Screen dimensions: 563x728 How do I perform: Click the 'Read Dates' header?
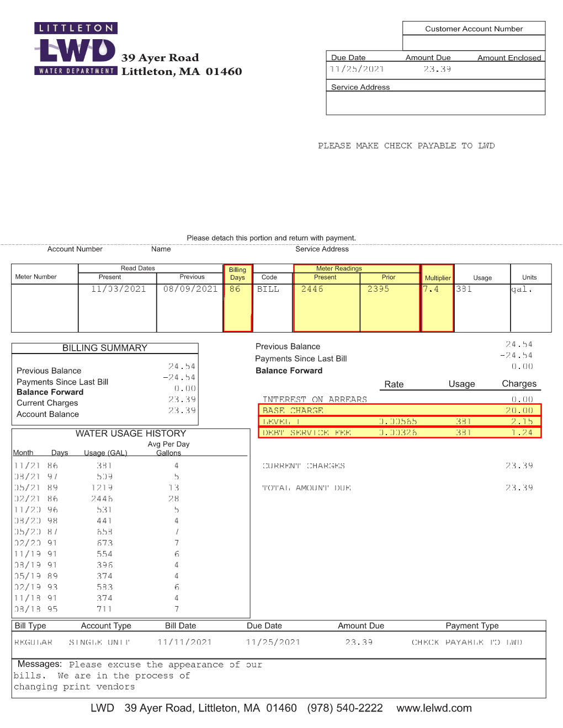[138, 268]
